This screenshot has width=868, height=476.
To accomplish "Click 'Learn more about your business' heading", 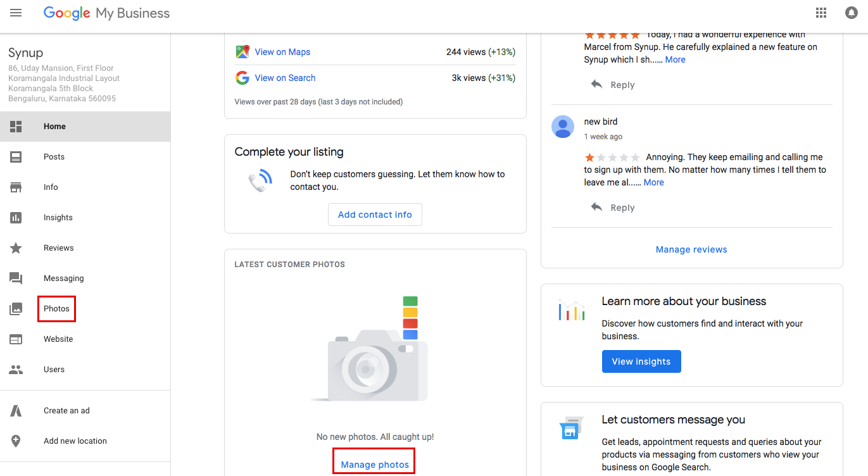I will [684, 301].
